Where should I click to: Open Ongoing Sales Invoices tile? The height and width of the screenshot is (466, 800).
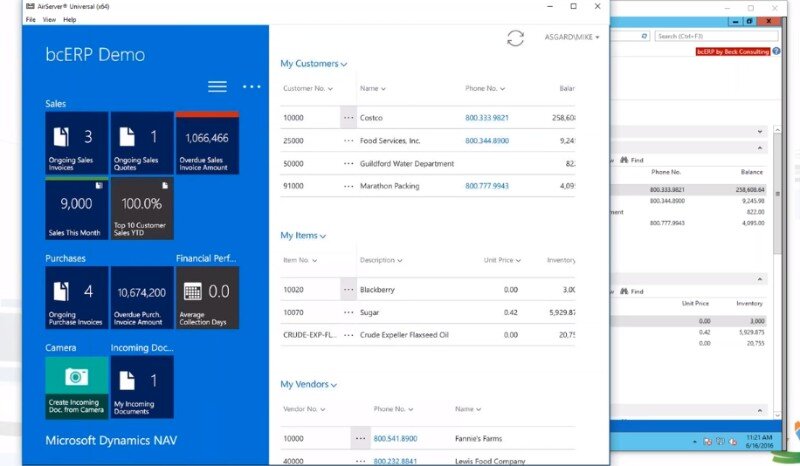click(76, 143)
